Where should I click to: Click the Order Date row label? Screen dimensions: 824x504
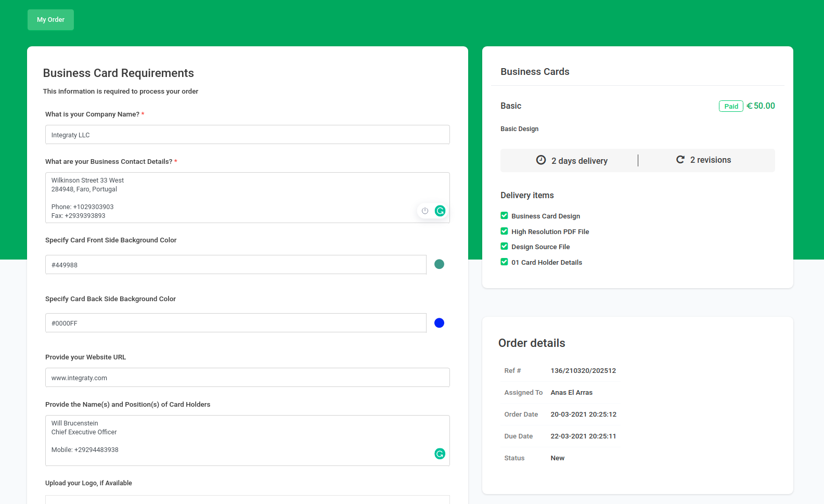click(x=521, y=415)
